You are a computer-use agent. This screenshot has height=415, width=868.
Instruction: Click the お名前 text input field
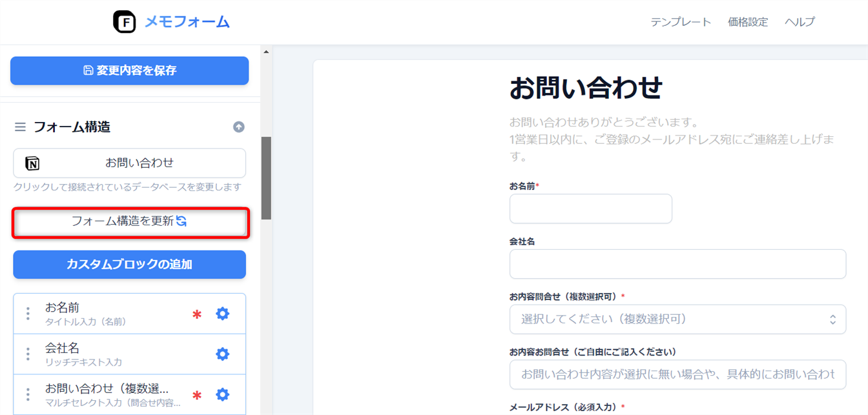(590, 209)
